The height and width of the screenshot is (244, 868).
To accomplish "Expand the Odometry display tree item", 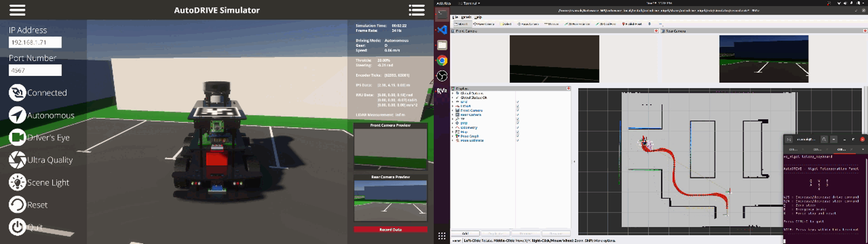I will (453, 128).
